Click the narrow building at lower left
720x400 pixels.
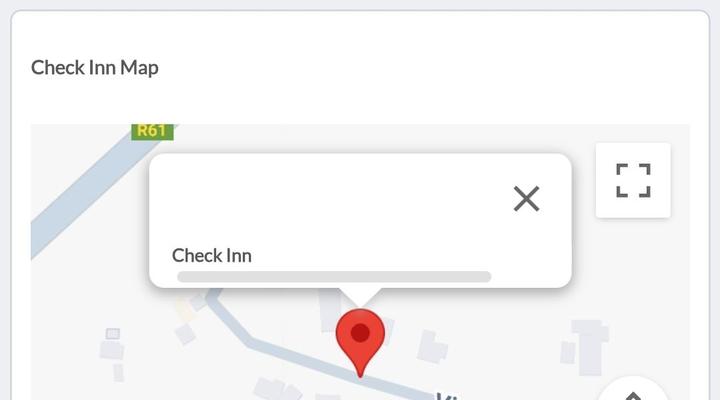118,372
